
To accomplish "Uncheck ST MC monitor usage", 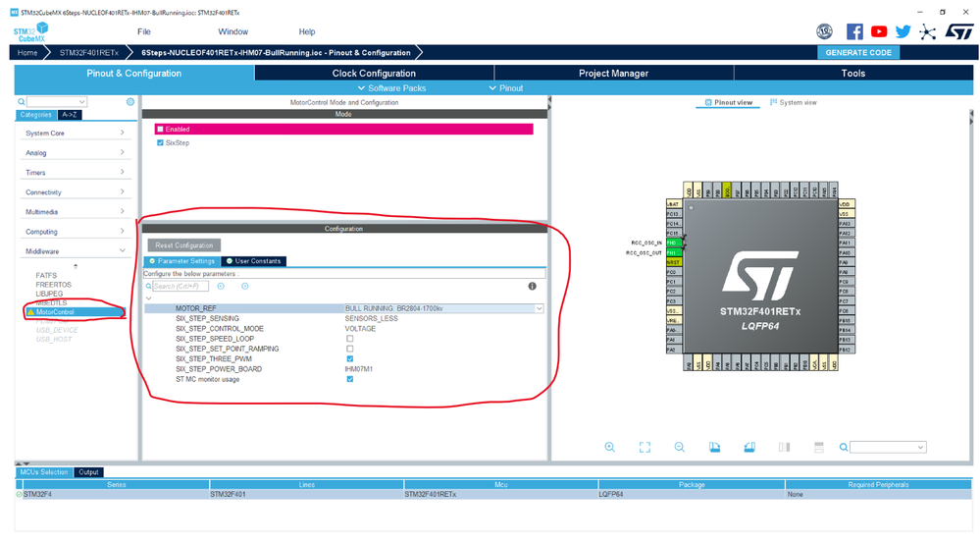I will [350, 379].
